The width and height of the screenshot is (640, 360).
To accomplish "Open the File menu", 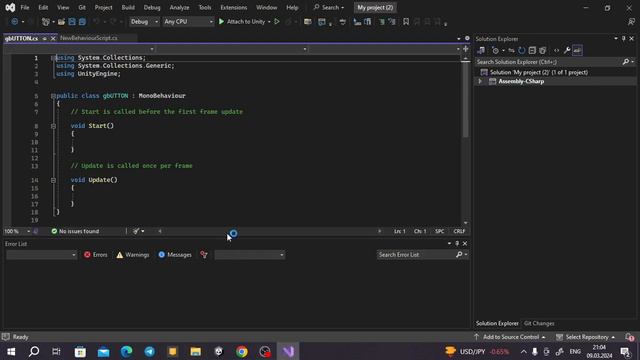I will click(25, 7).
